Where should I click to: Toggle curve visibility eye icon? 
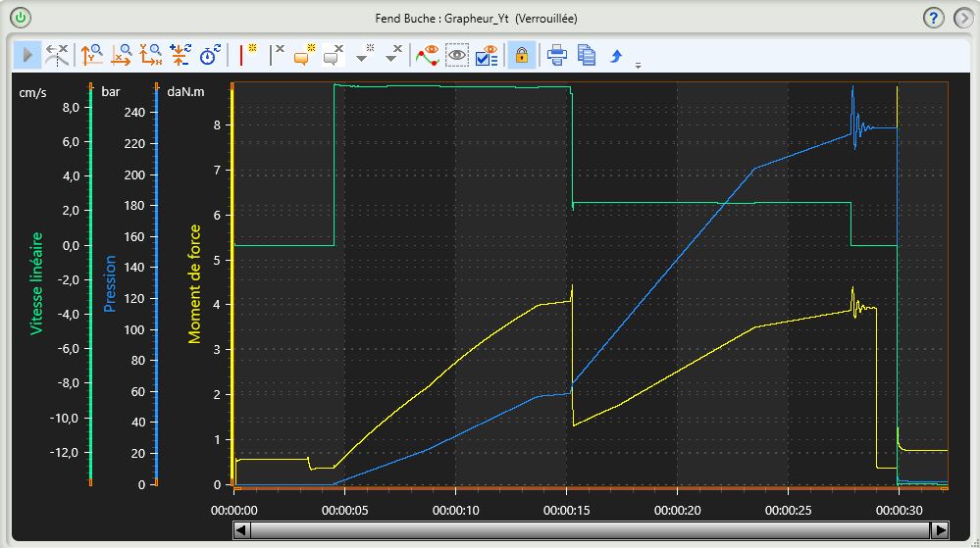tap(428, 55)
